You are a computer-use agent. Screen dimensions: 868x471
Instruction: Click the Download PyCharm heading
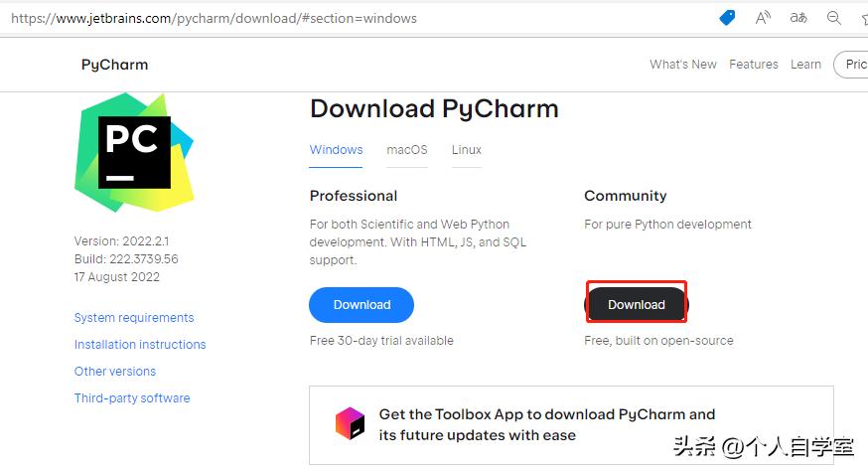tap(435, 108)
